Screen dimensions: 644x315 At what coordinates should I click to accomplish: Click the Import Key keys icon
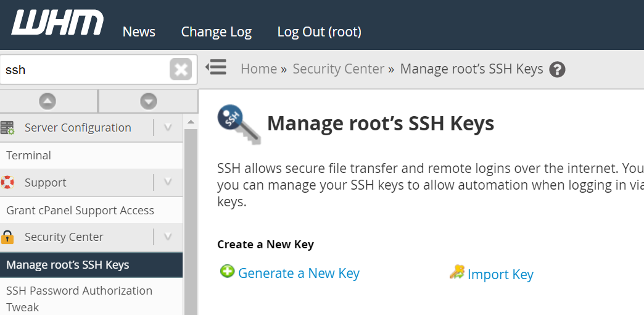coord(456,272)
